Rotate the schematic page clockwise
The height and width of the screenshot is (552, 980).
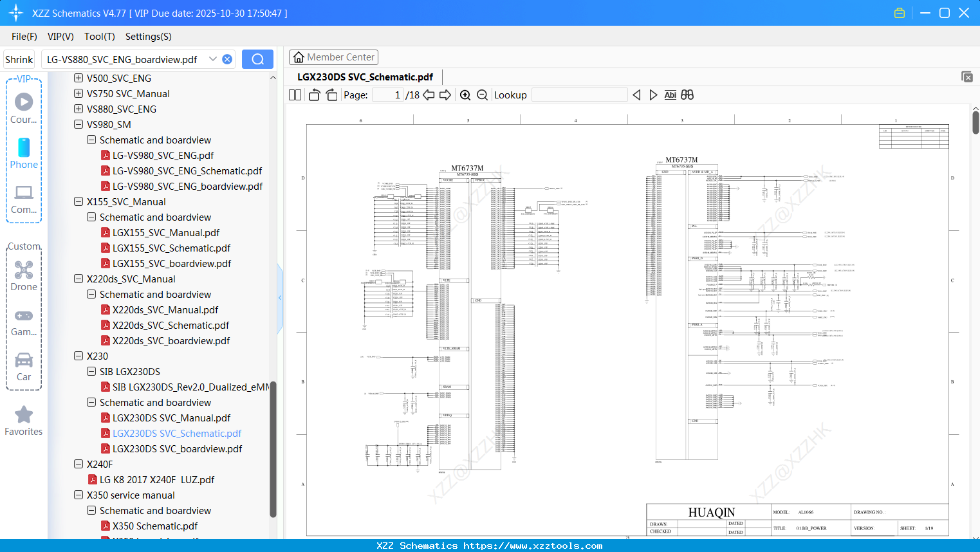pyautogui.click(x=331, y=94)
